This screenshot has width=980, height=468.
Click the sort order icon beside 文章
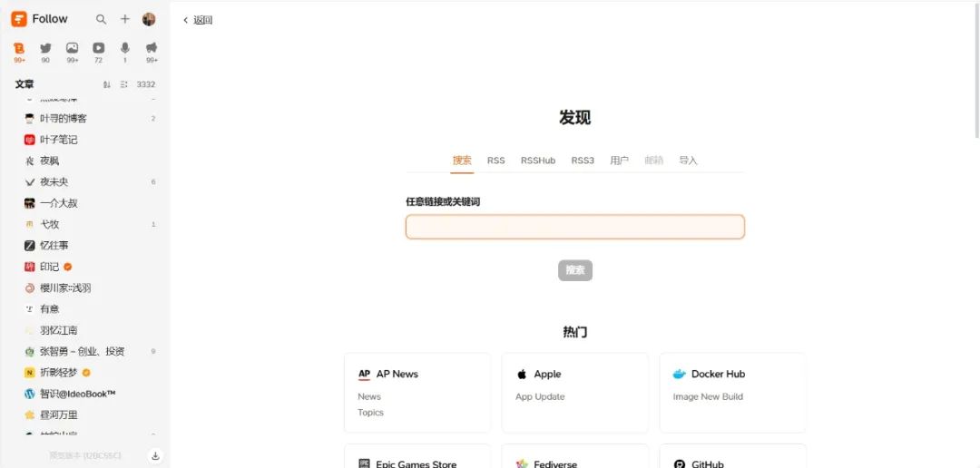[107, 84]
